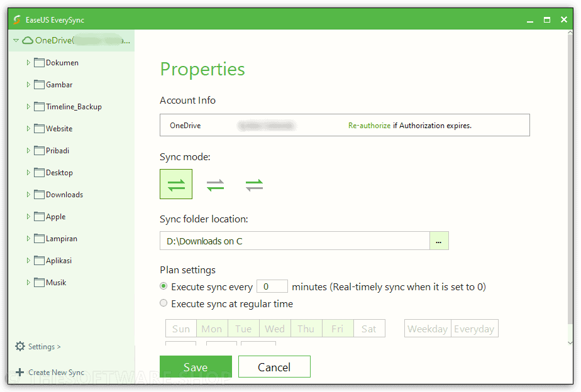Toggle the Fri day button
The height and width of the screenshot is (392, 581).
coord(338,329)
